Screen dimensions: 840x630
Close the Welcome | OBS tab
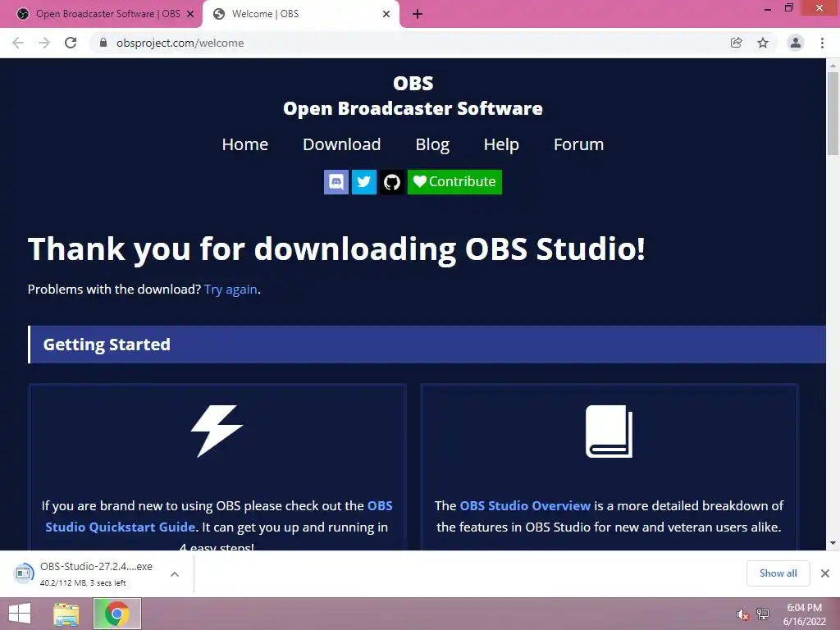coord(386,14)
